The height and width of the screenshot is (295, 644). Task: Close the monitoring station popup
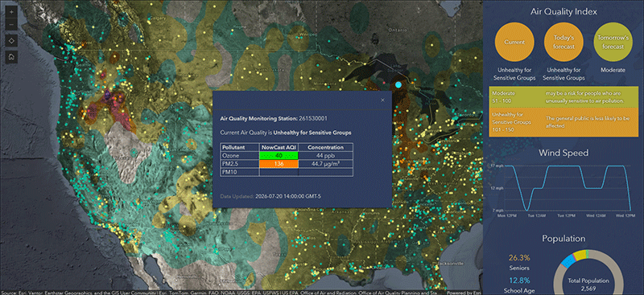point(383,100)
